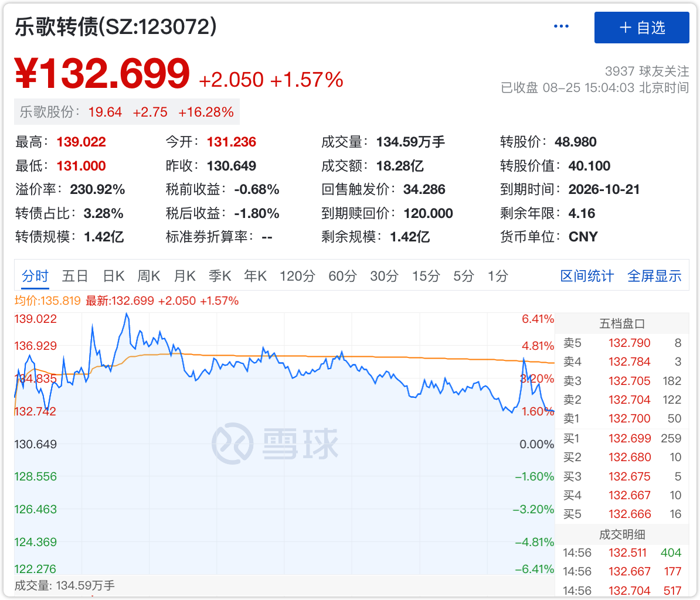
Task: Select the 120分 interval tab
Action: (297, 276)
